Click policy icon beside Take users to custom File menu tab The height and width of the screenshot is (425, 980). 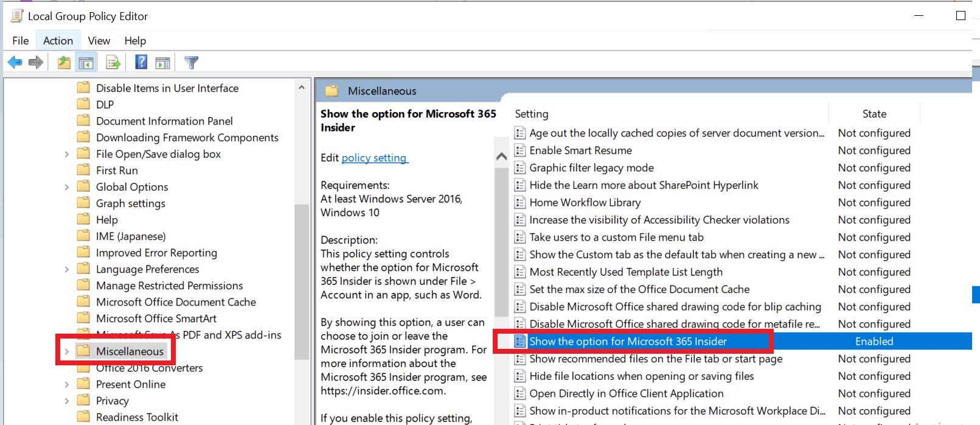click(520, 237)
